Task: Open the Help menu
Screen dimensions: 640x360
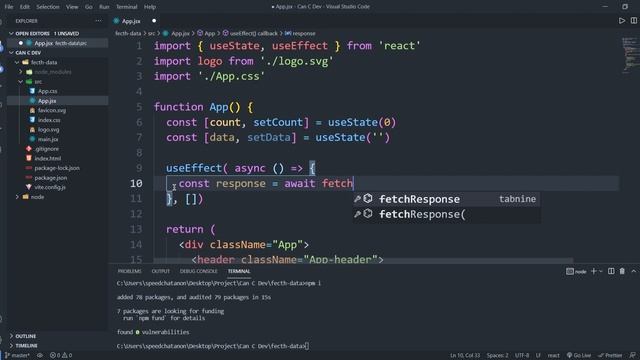Action: click(x=150, y=7)
